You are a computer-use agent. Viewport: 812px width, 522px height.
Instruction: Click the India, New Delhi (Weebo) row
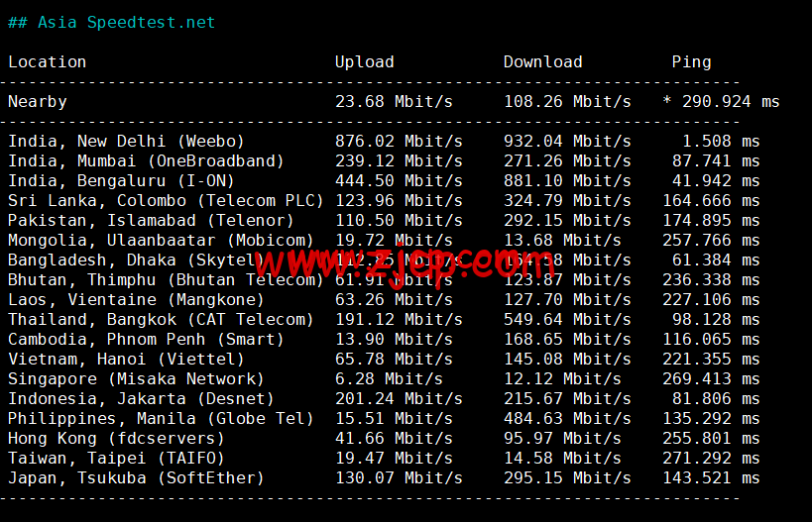(x=384, y=142)
